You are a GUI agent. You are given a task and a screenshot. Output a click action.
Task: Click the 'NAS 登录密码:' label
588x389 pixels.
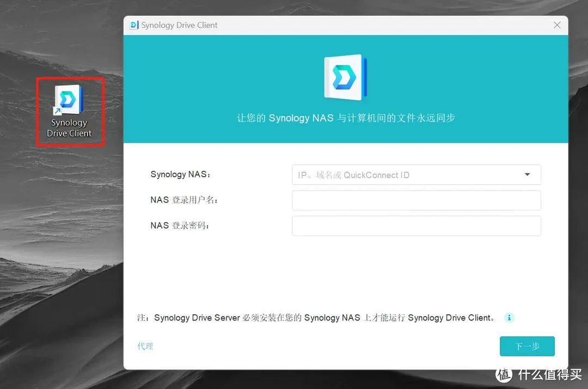click(x=180, y=226)
